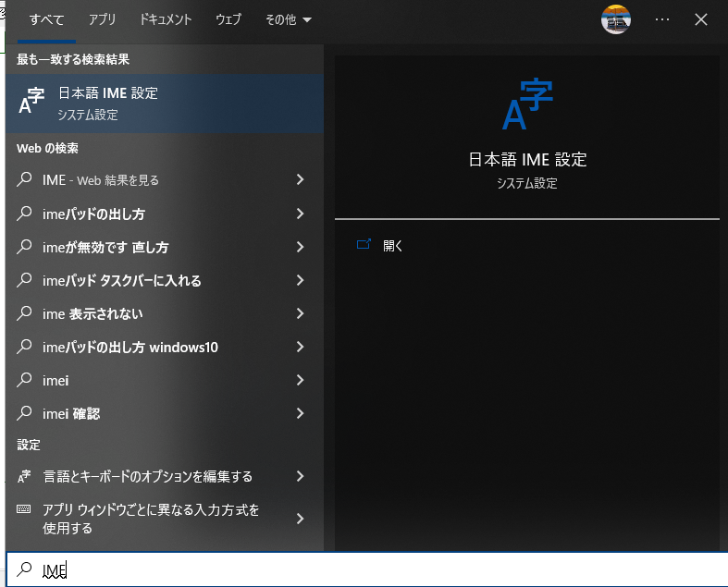Viewport: 728px width, 587px height.
Task: Click the keyboard icon beside アプリ ウィンドウごと
Action: click(24, 509)
